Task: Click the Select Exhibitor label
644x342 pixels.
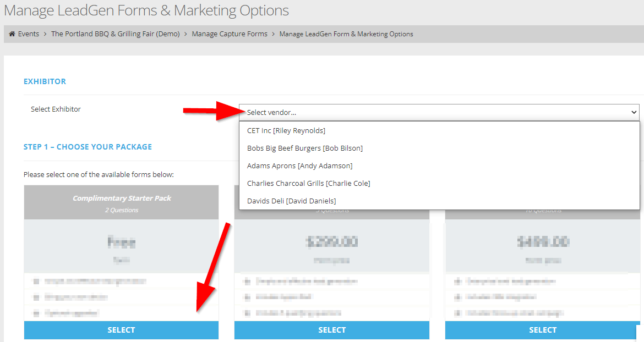Action: tap(56, 109)
